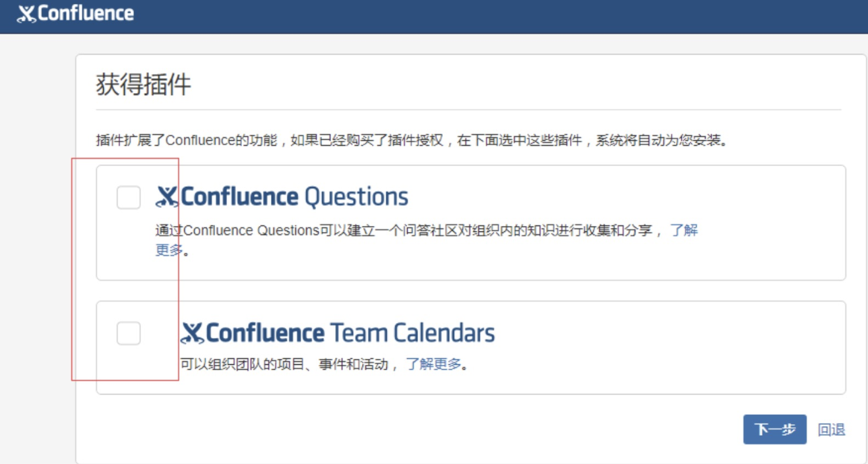Viewport: 868px width, 464px height.
Task: Click the Confluence Questions description text
Action: pos(404,231)
